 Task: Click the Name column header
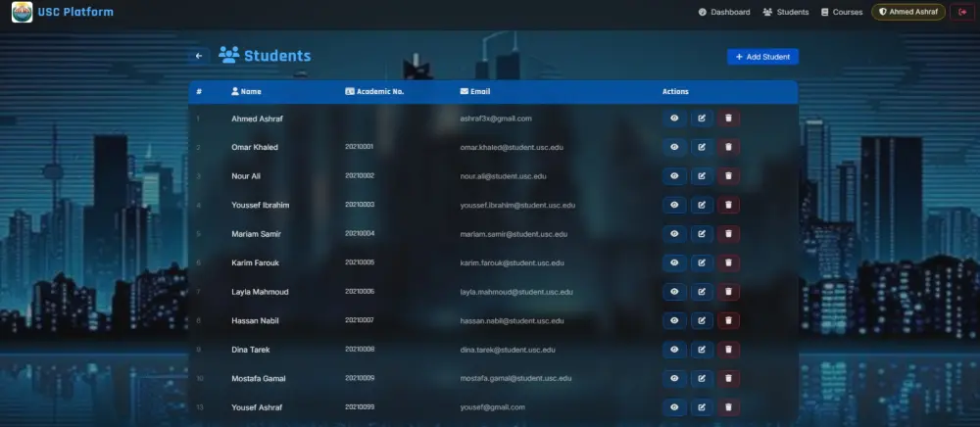(x=246, y=92)
